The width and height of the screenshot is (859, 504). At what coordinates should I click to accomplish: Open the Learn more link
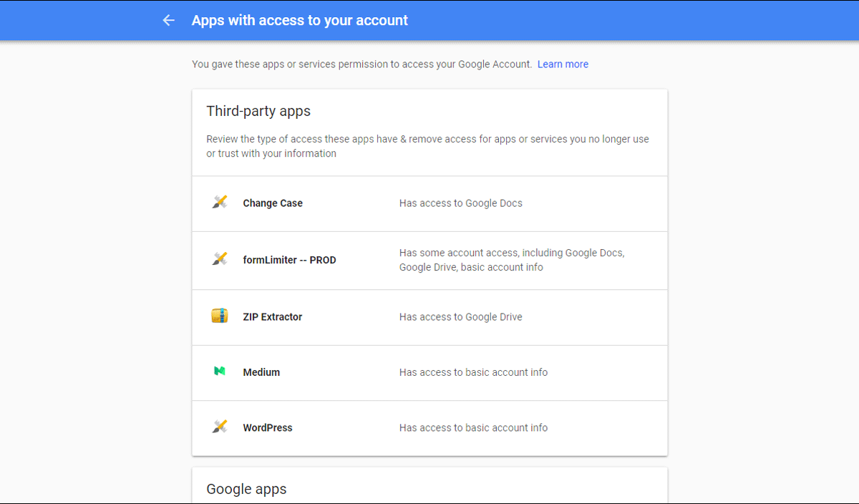563,64
